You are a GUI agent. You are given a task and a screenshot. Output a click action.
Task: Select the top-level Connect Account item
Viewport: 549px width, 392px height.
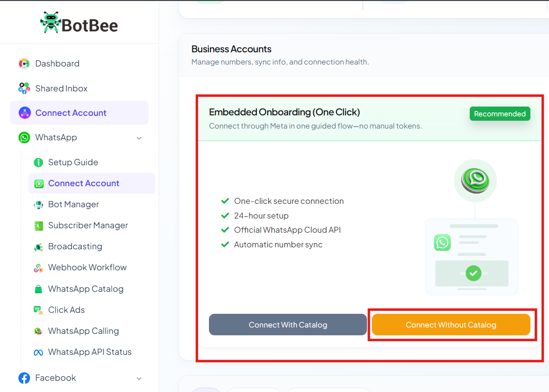(x=79, y=112)
